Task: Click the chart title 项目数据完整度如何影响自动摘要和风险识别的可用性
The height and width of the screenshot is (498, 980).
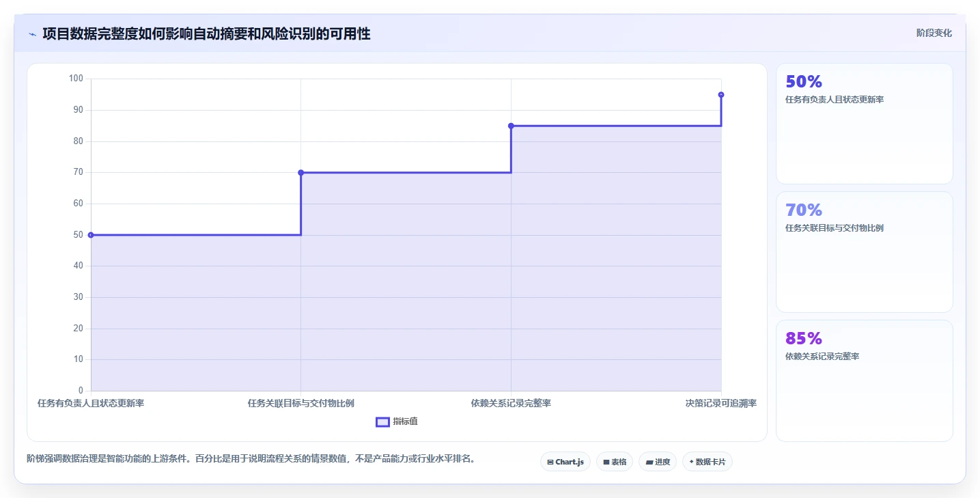Action: point(206,33)
